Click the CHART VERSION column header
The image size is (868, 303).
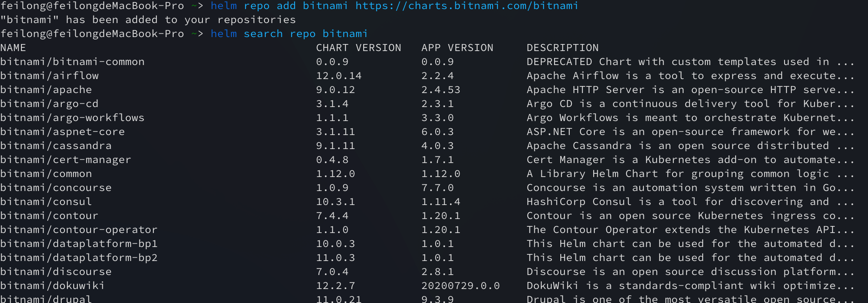[359, 48]
